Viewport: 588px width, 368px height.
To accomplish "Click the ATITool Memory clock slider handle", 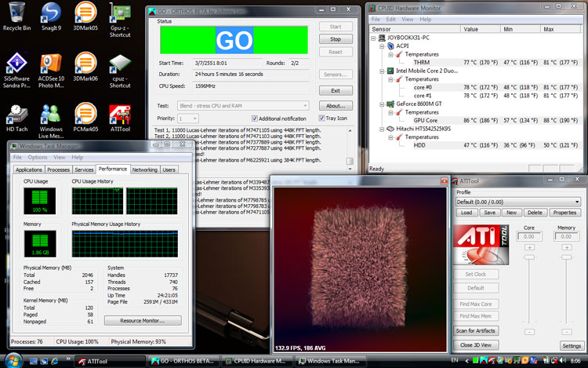I will tap(567, 257).
